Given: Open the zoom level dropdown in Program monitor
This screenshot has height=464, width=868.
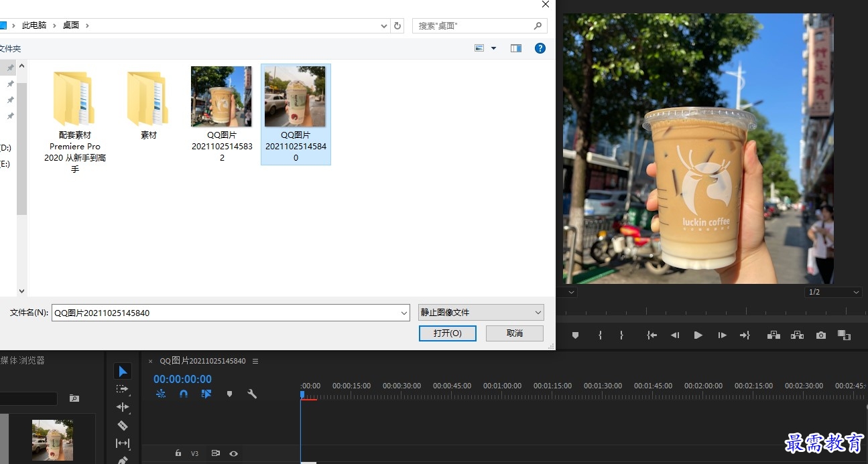Looking at the screenshot, I should [571, 292].
